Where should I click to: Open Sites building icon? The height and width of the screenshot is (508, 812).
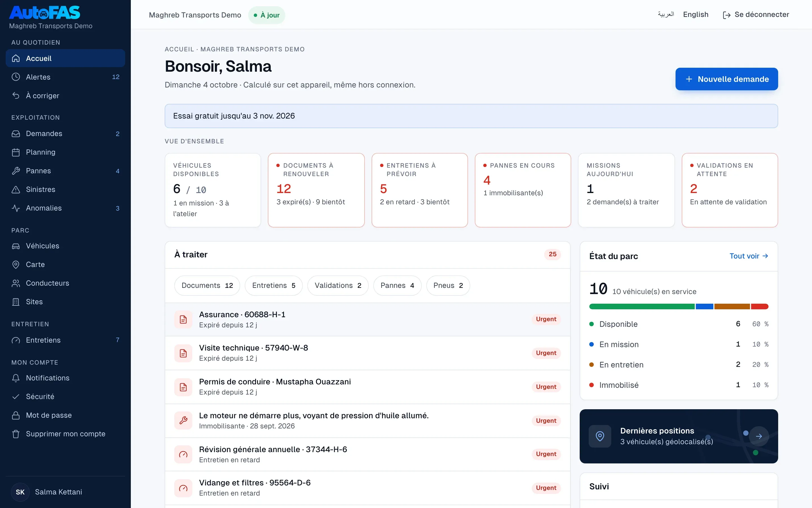click(x=16, y=302)
